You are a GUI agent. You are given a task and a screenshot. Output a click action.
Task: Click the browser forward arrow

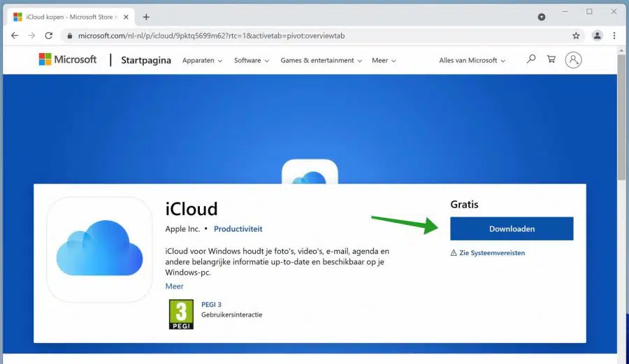click(31, 36)
